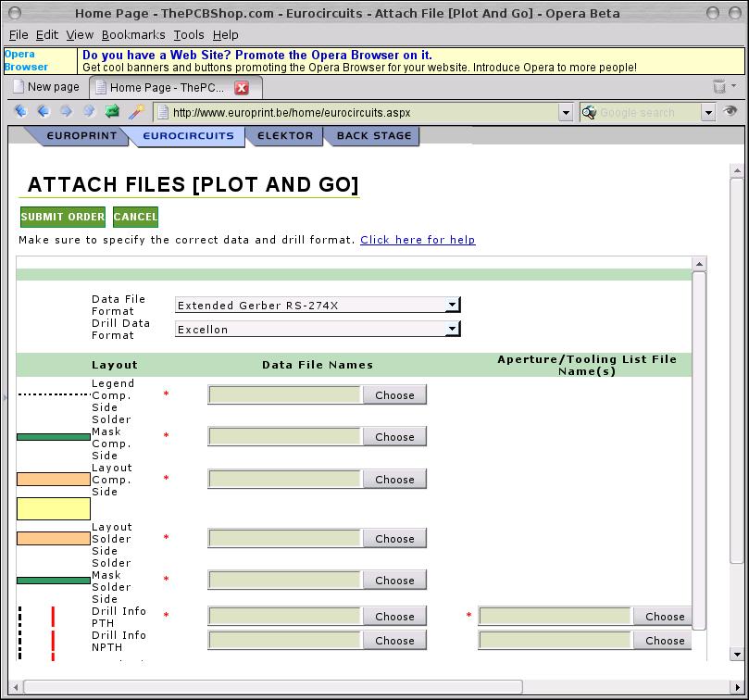Click Choose for Drill Info PTH data file
The width and height of the screenshot is (749, 700).
(394, 617)
